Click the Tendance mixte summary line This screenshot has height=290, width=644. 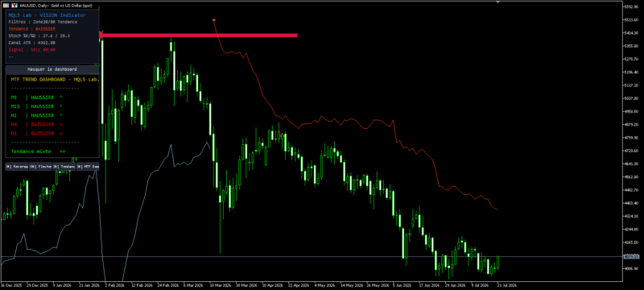[38, 151]
